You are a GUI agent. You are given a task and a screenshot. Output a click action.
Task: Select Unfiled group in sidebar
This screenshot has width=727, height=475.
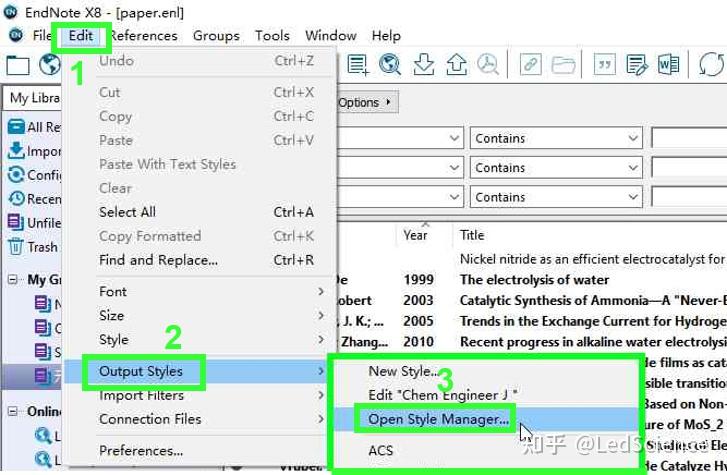[34, 223]
